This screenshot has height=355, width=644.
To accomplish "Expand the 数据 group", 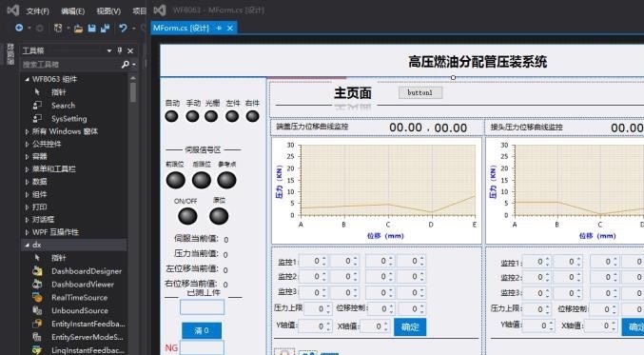I will click(27, 182).
